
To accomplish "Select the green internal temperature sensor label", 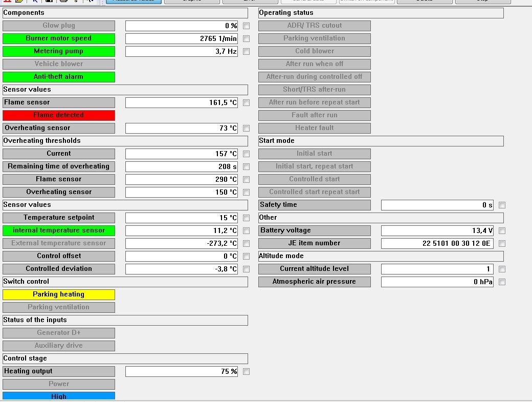I will 59,230.
